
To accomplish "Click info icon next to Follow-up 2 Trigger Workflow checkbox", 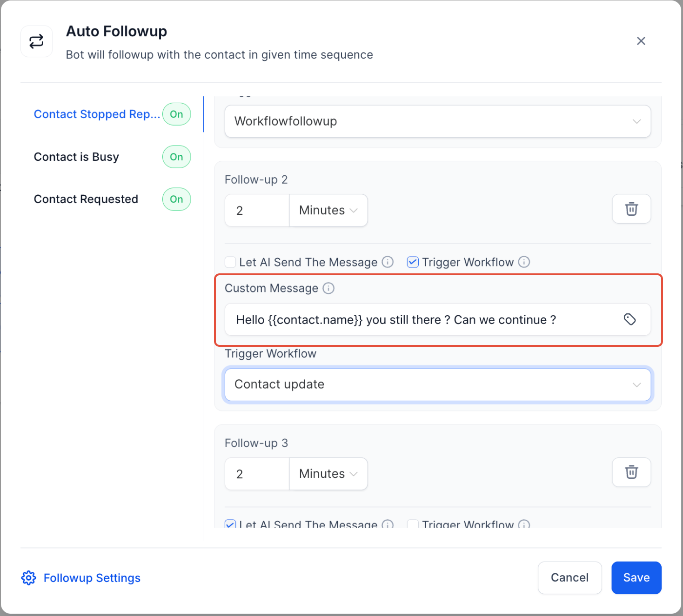I will point(524,262).
